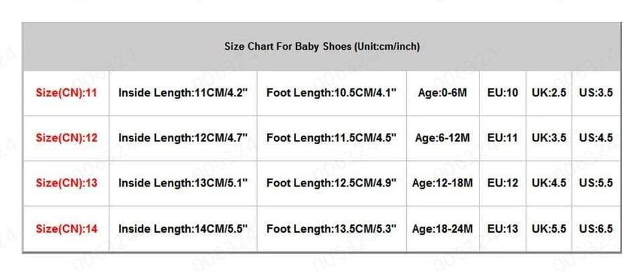Select Inside Length:12CM/4.7" cell
644x271 pixels.
(183, 138)
